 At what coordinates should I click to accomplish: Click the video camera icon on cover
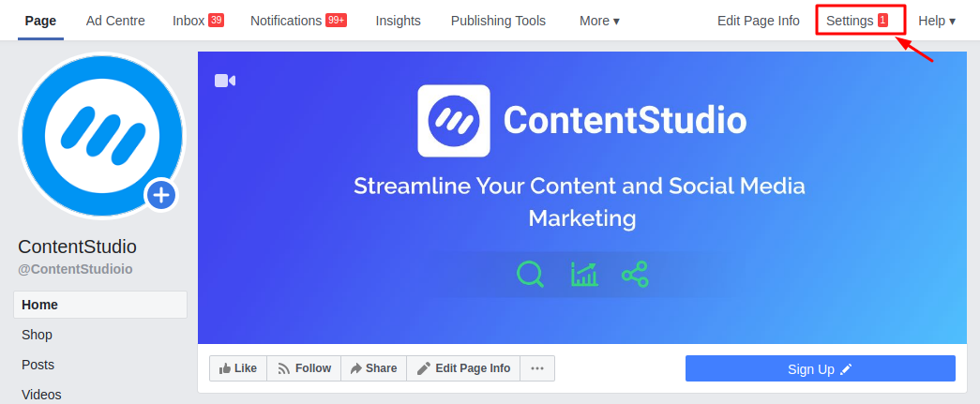coord(225,81)
